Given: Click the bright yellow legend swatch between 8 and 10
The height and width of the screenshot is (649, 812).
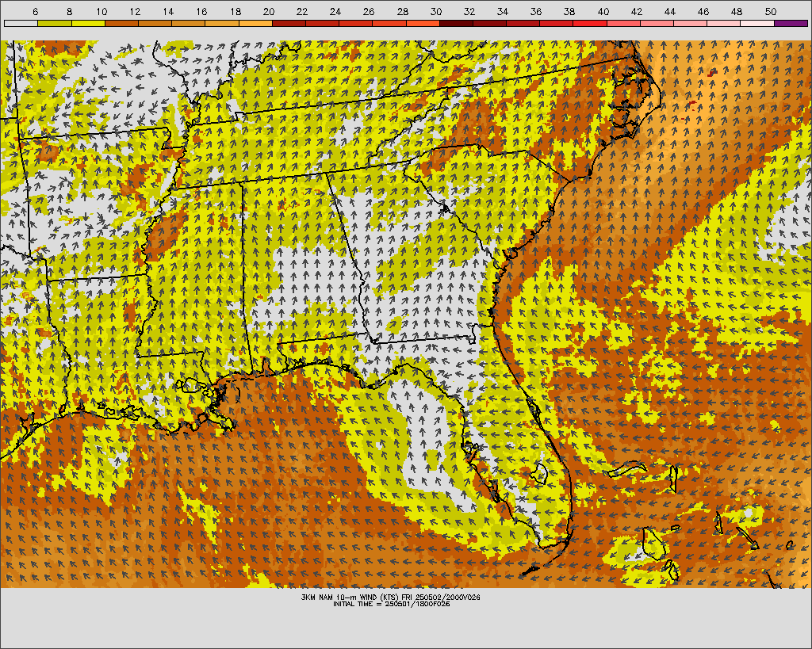Looking at the screenshot, I should tap(88, 23).
